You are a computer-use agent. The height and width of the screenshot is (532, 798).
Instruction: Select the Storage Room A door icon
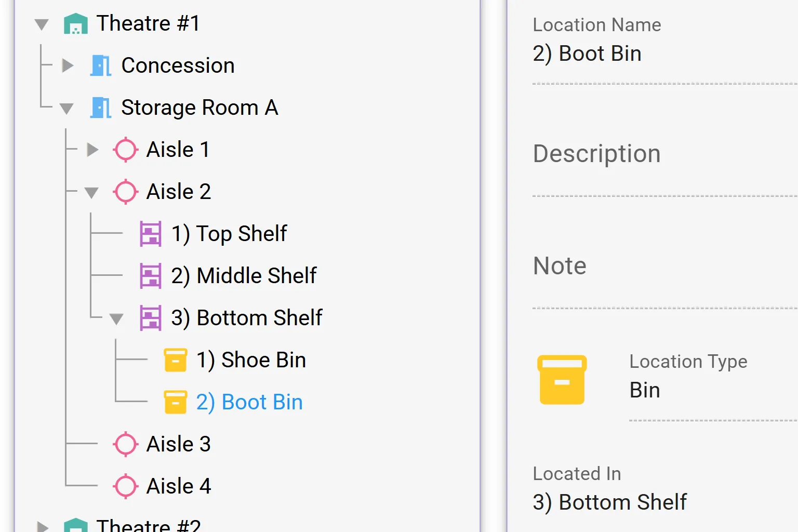click(x=100, y=108)
